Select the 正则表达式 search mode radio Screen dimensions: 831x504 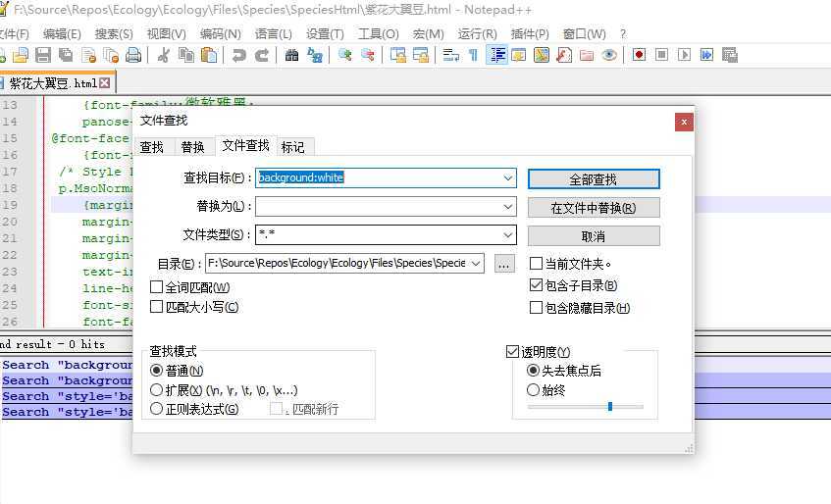point(156,409)
